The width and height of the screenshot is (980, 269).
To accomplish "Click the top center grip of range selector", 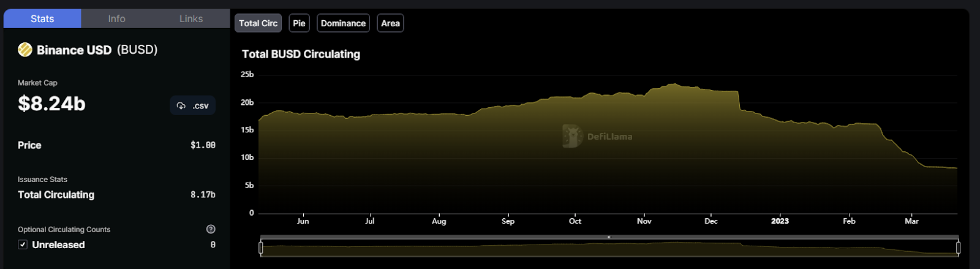I will (x=609, y=237).
